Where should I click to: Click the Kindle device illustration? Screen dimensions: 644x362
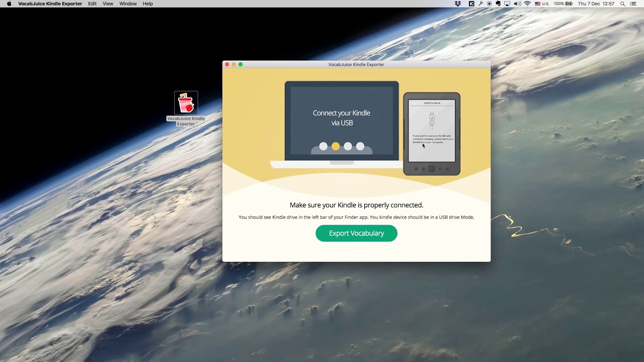click(x=432, y=134)
